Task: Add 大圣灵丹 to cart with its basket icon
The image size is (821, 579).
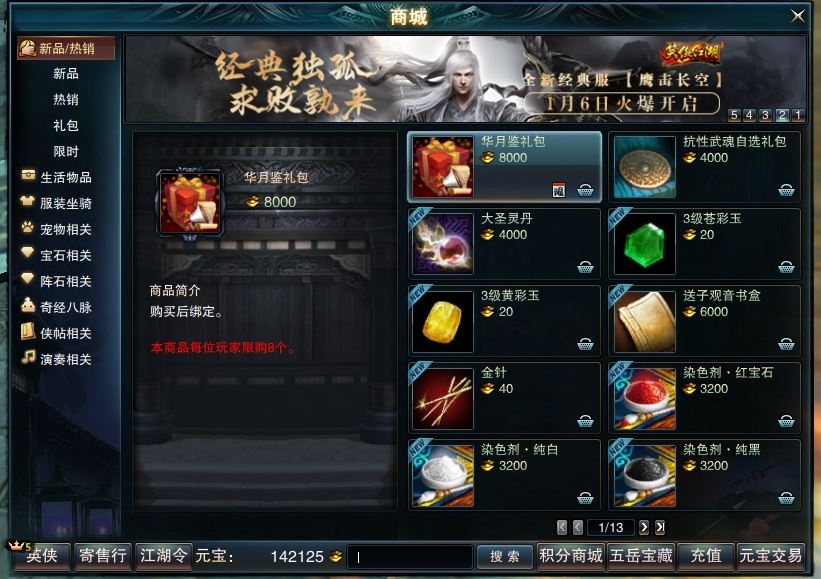Action: (x=585, y=267)
